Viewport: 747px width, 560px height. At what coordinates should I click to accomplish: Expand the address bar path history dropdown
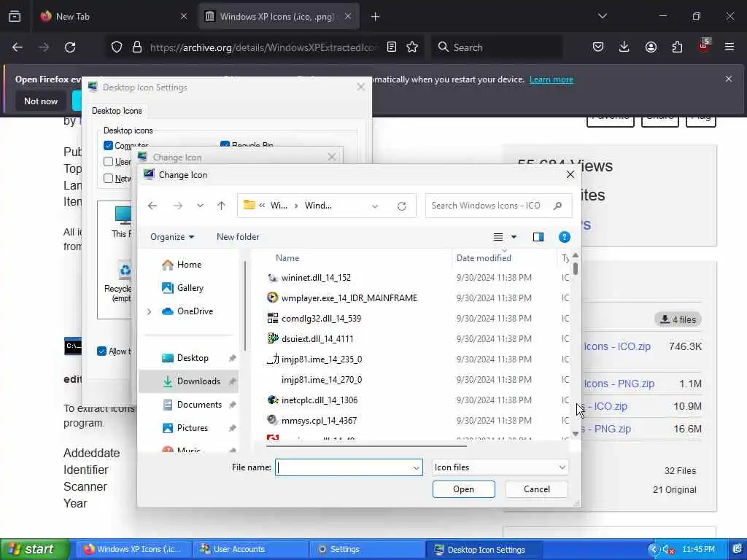(375, 206)
